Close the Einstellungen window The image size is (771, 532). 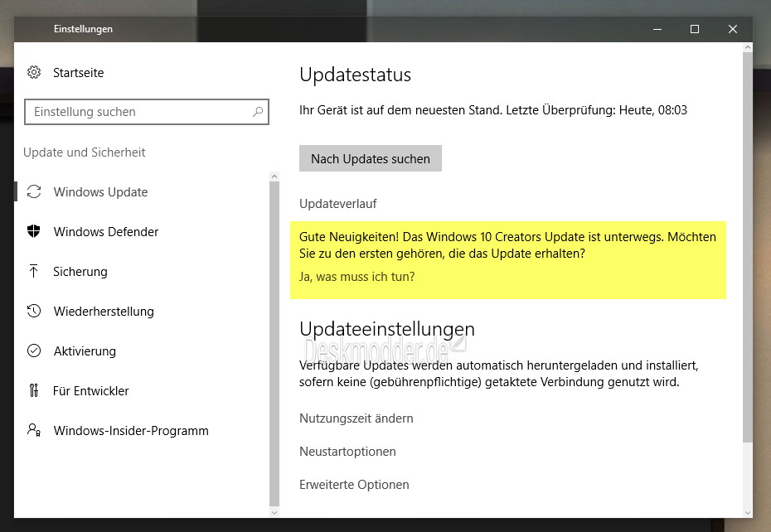[733, 29]
